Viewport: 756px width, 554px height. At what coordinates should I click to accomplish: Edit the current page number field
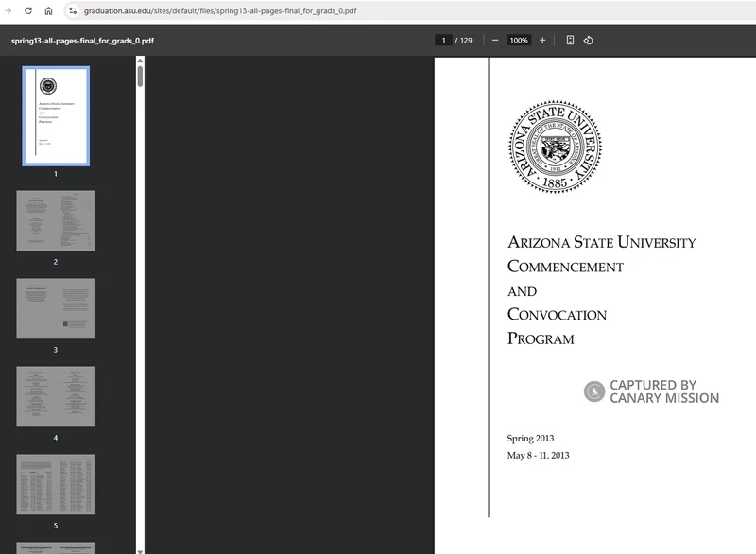(x=443, y=41)
